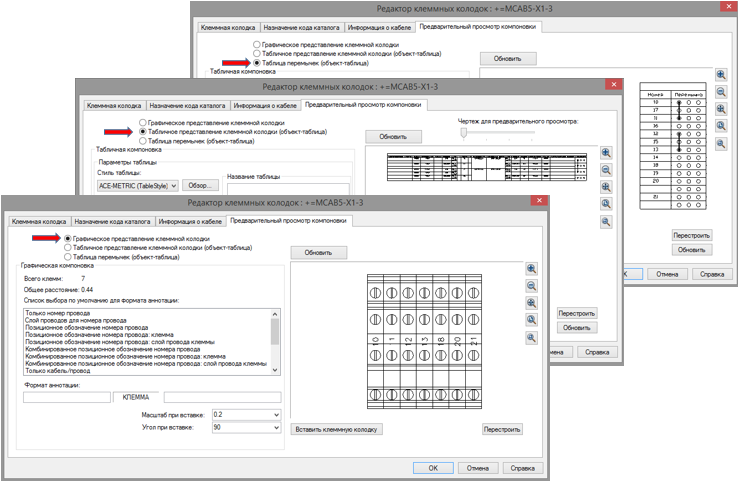Click the fourth magnifier icon in the back window
The width and height of the screenshot is (738, 481).
(x=721, y=126)
